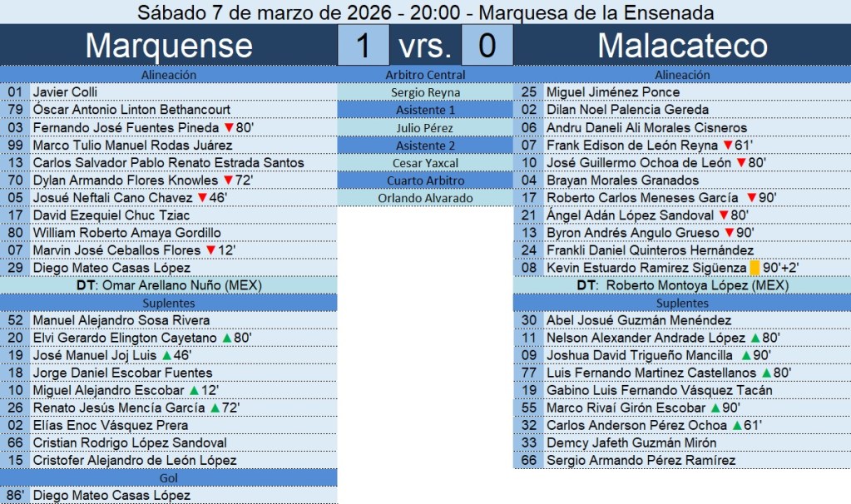
Task: Click the yellow card icon next to Kevin Estuardo Ramirez Sigüenza
Action: click(x=755, y=268)
